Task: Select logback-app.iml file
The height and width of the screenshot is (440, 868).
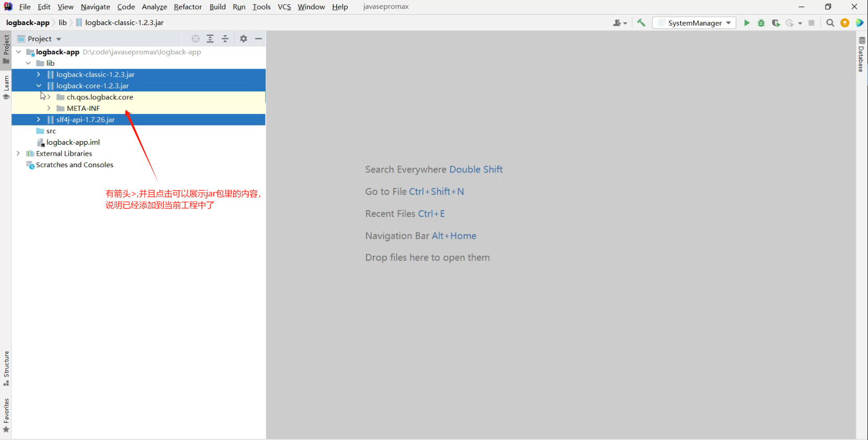Action: click(x=73, y=142)
